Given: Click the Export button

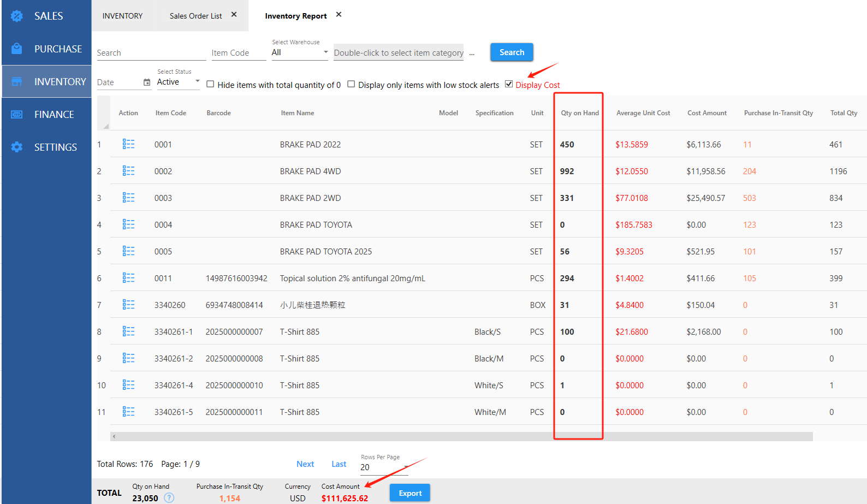Looking at the screenshot, I should [409, 493].
